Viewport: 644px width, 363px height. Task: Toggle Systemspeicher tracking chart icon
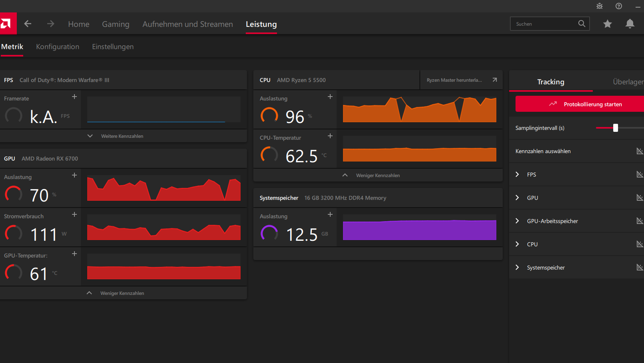(640, 267)
